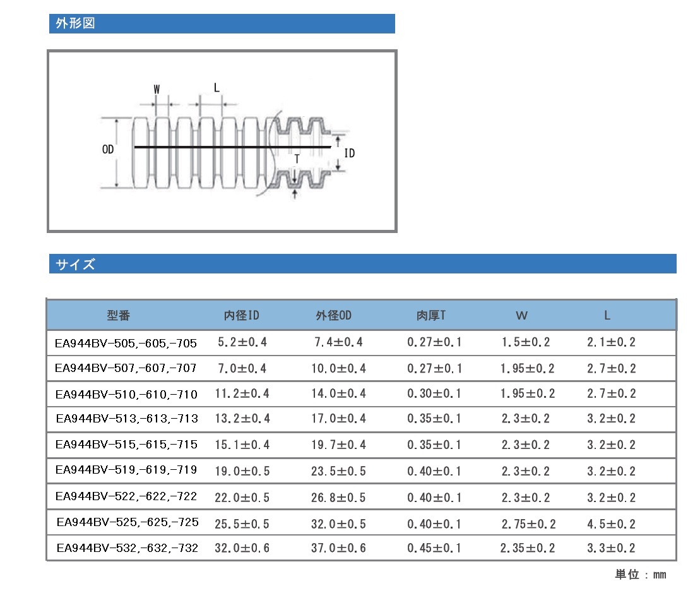Click the 19.7±0.4 outer diameter value

(338, 445)
